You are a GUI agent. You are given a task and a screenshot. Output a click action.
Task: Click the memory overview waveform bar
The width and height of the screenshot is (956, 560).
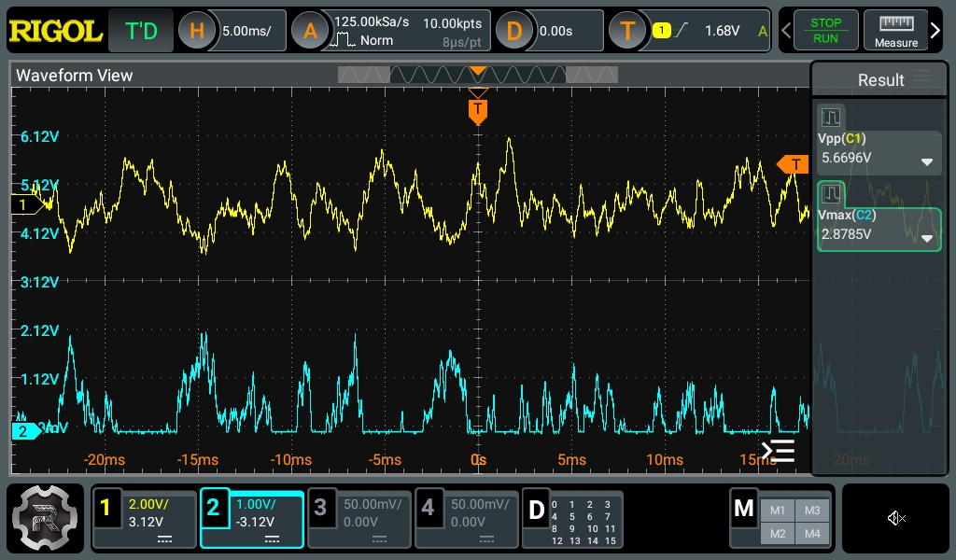[x=477, y=75]
